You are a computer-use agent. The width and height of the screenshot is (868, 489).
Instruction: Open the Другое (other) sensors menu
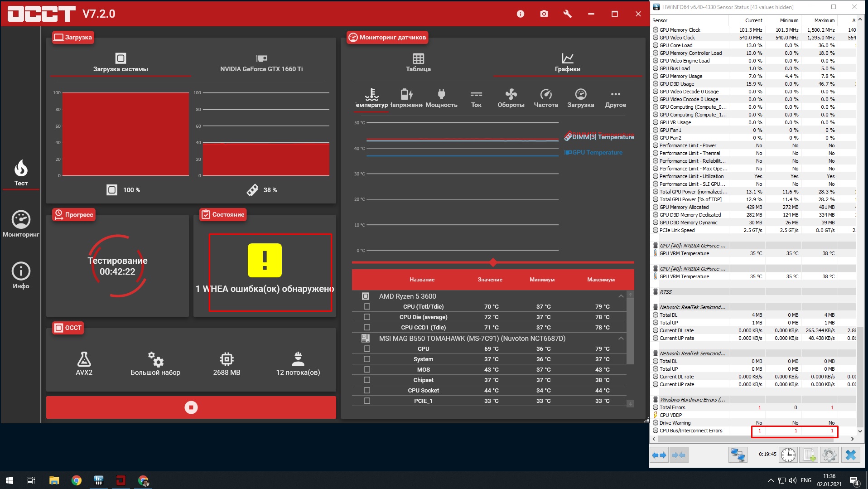pos(616,98)
